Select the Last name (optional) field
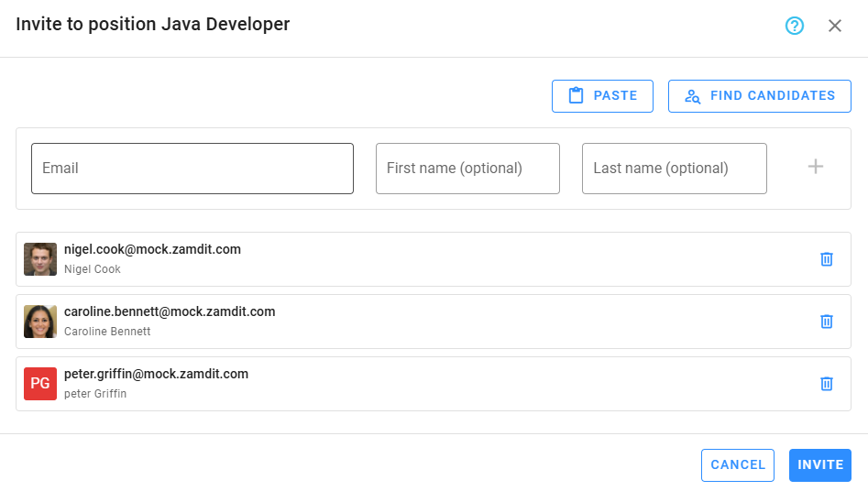The width and height of the screenshot is (868, 491). point(674,169)
